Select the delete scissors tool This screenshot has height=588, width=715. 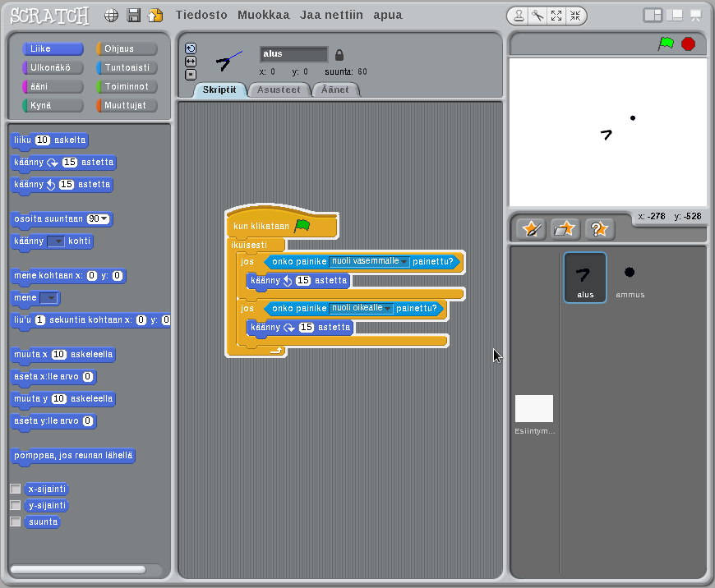(537, 16)
